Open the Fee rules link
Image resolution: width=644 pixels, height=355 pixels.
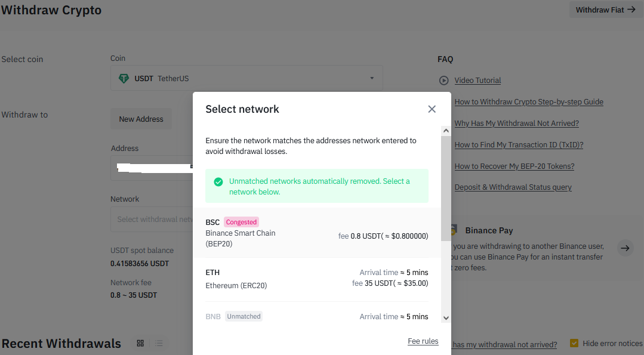tap(423, 341)
